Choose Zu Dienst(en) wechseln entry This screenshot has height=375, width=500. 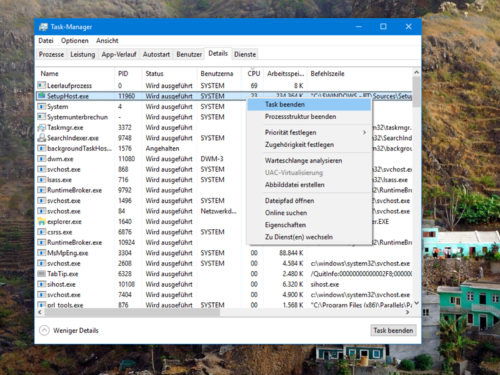pos(309,237)
